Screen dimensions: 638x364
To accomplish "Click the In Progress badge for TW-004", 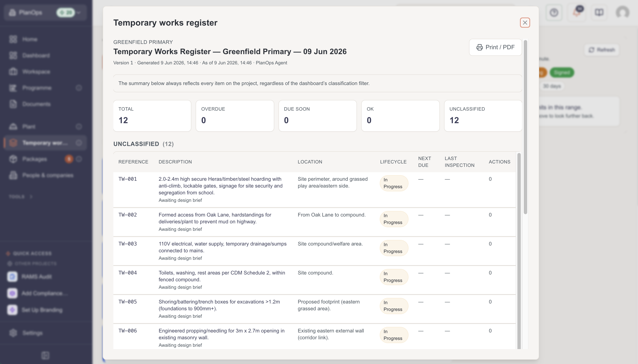I will click(394, 277).
